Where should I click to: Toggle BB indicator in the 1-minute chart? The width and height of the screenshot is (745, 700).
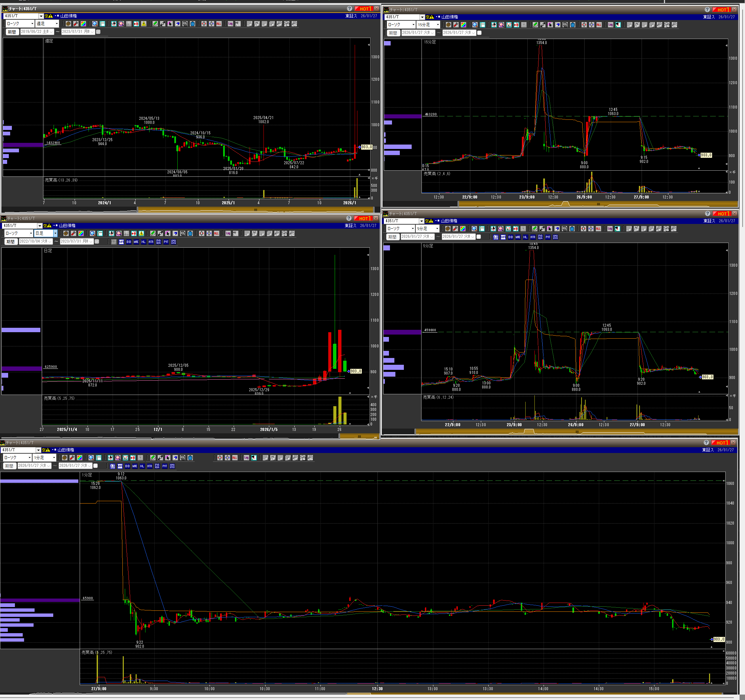(128, 466)
